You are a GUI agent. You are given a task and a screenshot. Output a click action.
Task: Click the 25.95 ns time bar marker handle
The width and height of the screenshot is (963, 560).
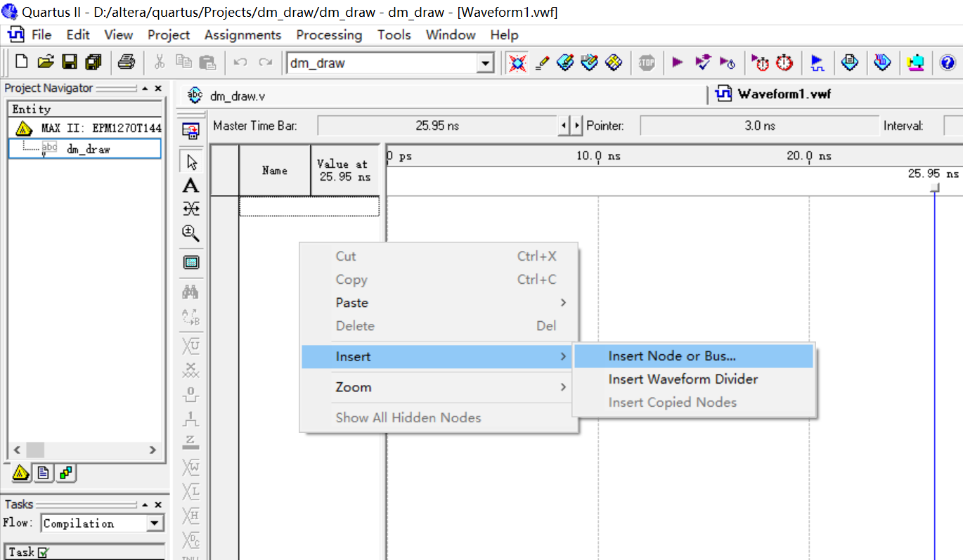coord(934,187)
